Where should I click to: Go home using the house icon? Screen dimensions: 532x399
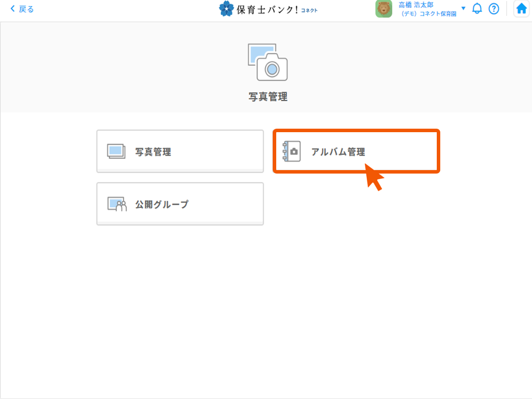click(522, 8)
